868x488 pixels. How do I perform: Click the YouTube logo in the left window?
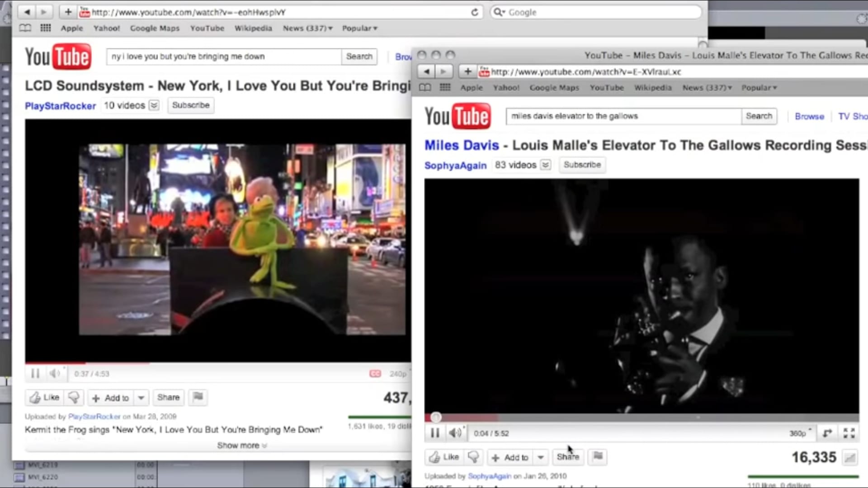58,57
